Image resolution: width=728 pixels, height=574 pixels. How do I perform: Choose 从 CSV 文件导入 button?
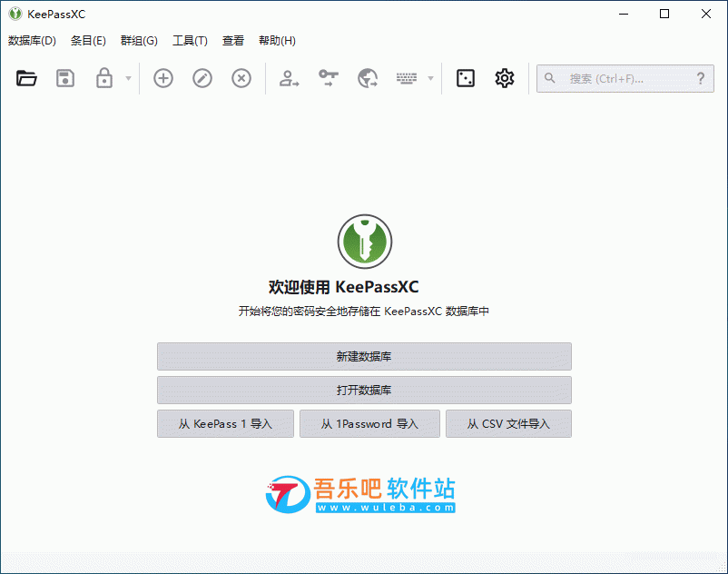pyautogui.click(x=509, y=423)
